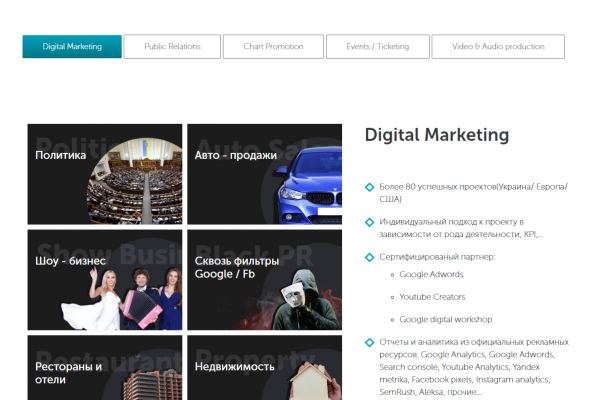Screen dimensions: 600x400
Task: Open the Шоу - бизнес card
Action: click(x=105, y=280)
